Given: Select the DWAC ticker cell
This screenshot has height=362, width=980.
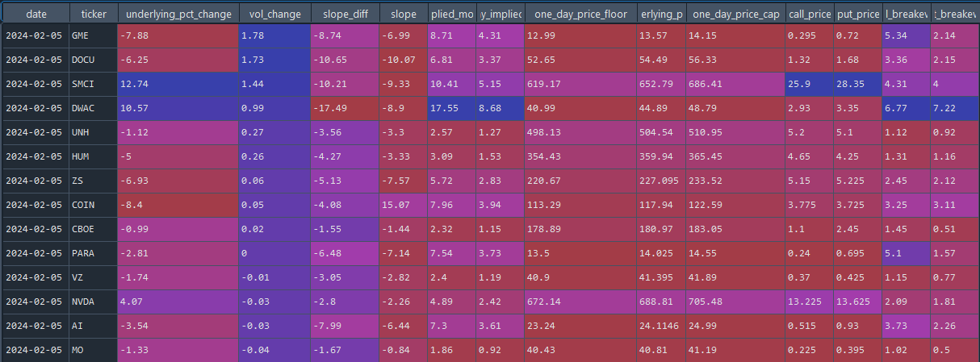Looking at the screenshot, I should pyautogui.click(x=94, y=109).
